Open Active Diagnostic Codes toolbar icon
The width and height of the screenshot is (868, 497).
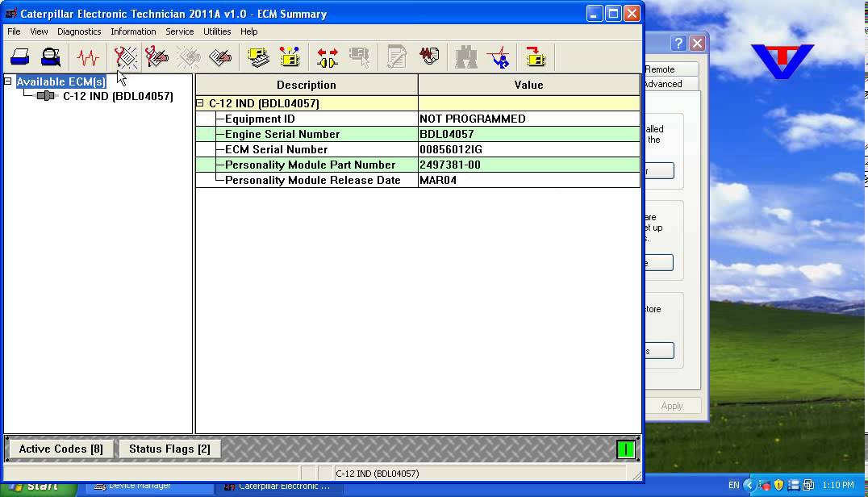coord(126,57)
